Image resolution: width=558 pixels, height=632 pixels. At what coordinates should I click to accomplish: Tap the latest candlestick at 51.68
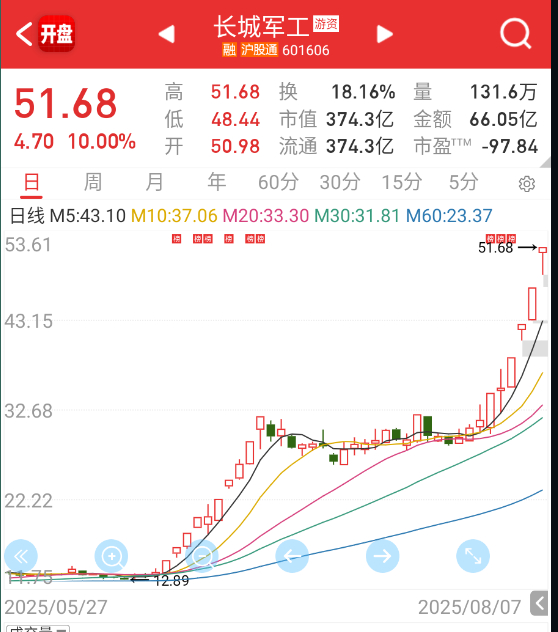[x=543, y=261]
